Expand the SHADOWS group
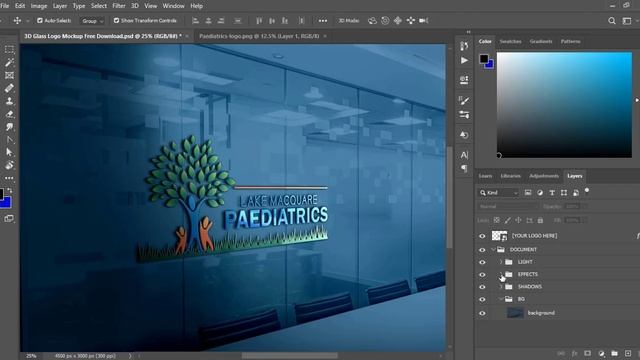 (x=501, y=287)
